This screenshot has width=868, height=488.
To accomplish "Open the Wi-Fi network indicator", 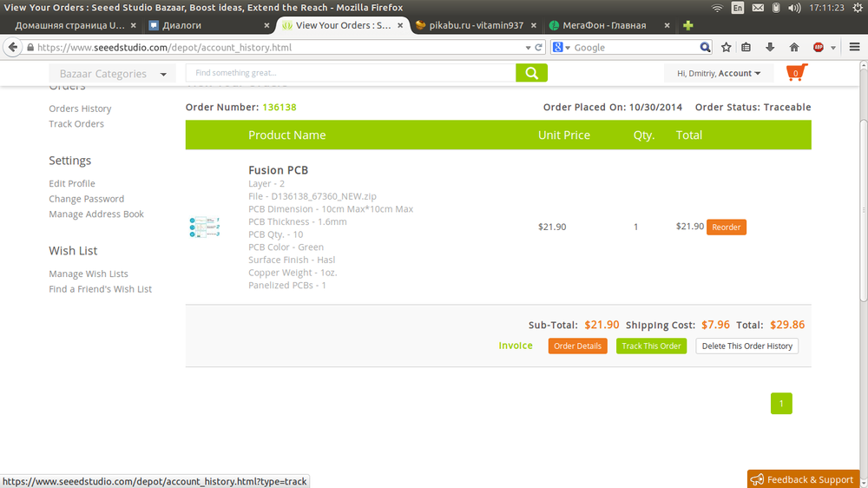I will coord(718,8).
